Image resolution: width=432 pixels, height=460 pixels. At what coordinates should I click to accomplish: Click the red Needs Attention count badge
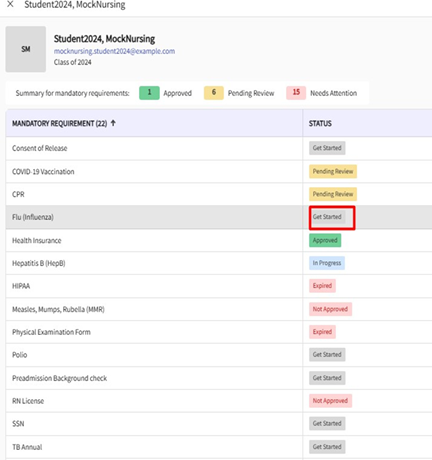coord(296,93)
